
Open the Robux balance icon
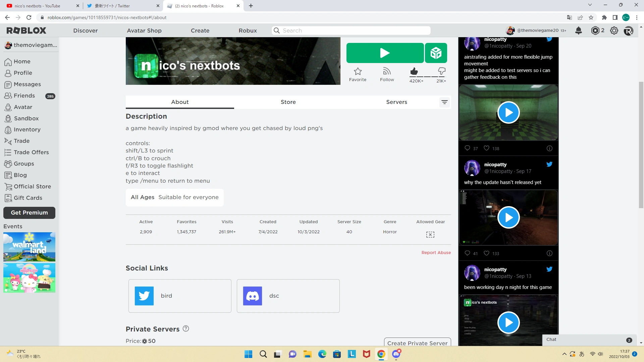coord(595,31)
